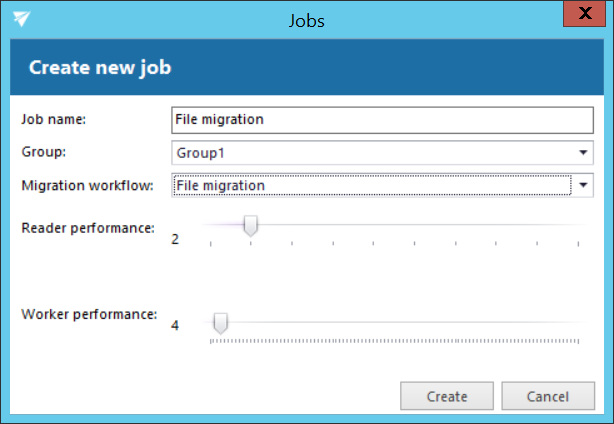The image size is (614, 424).
Task: Select the Group1 combo box value
Action: (x=370, y=153)
